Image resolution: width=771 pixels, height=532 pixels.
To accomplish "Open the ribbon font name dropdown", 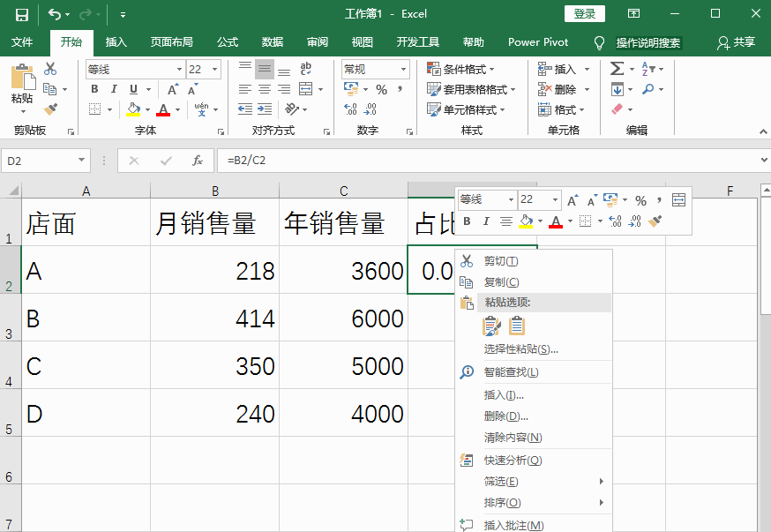I will pyautogui.click(x=179, y=70).
